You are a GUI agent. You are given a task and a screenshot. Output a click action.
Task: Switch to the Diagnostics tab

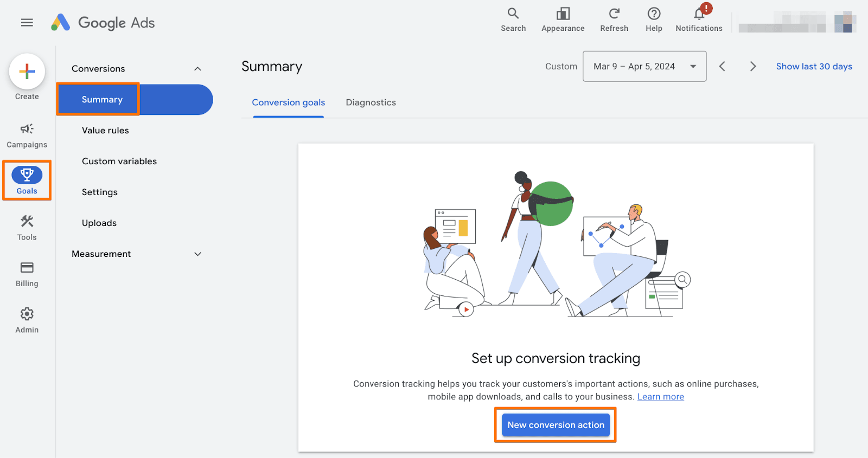click(371, 102)
